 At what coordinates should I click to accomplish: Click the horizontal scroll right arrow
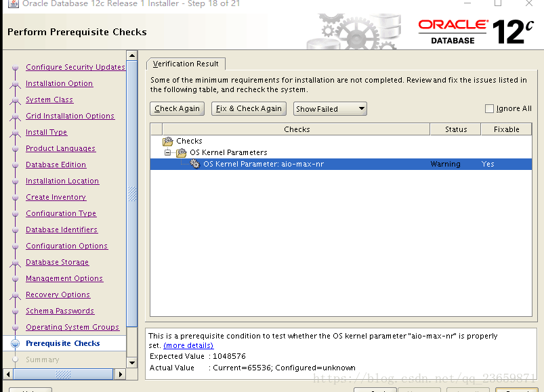[x=121, y=374]
